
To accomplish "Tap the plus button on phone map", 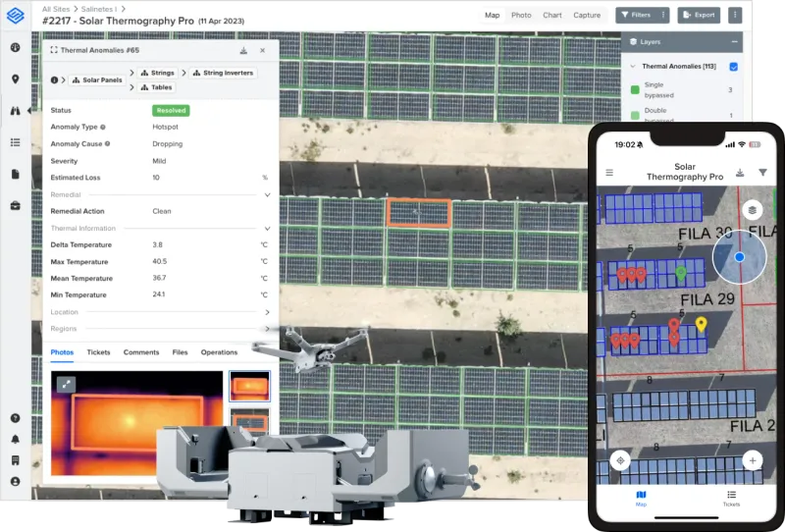I will [753, 460].
